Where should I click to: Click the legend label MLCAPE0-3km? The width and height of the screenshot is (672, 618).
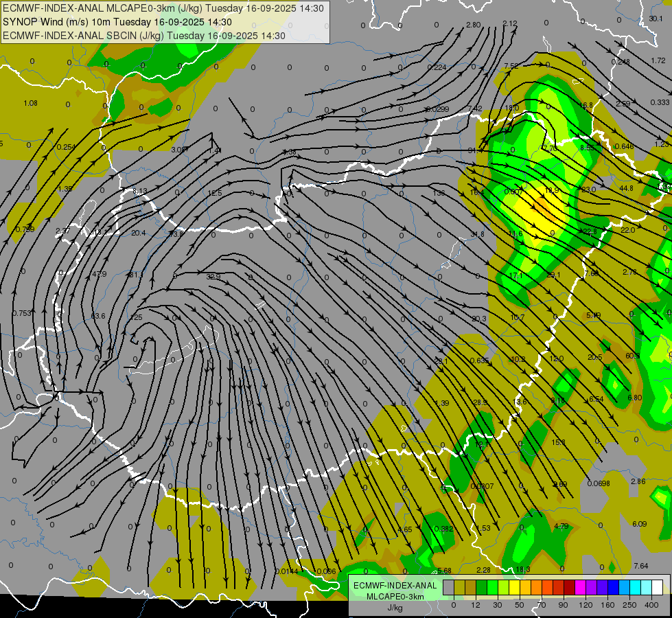click(395, 597)
